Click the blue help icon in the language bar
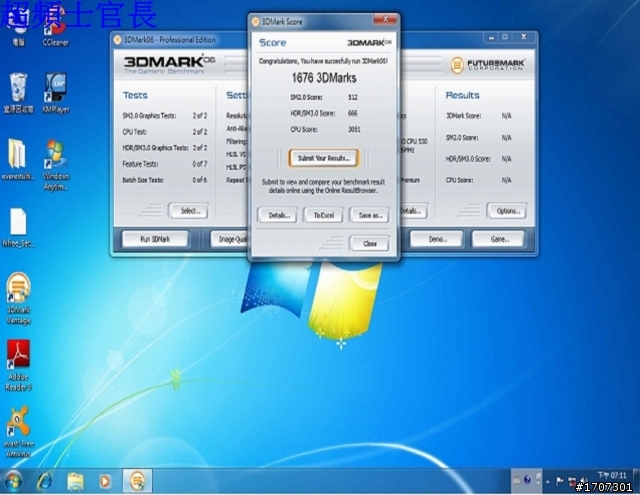Screen dimensions: 640x495 tap(527, 479)
